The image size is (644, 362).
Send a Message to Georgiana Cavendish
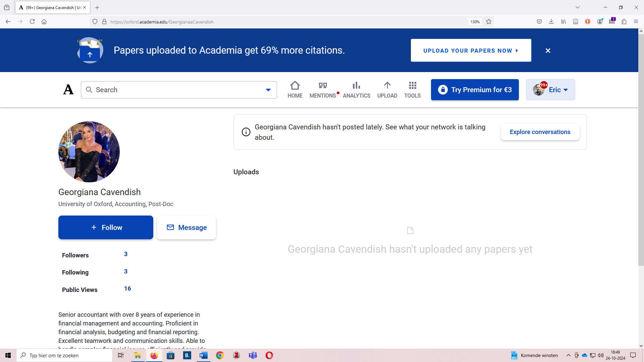pyautogui.click(x=186, y=228)
